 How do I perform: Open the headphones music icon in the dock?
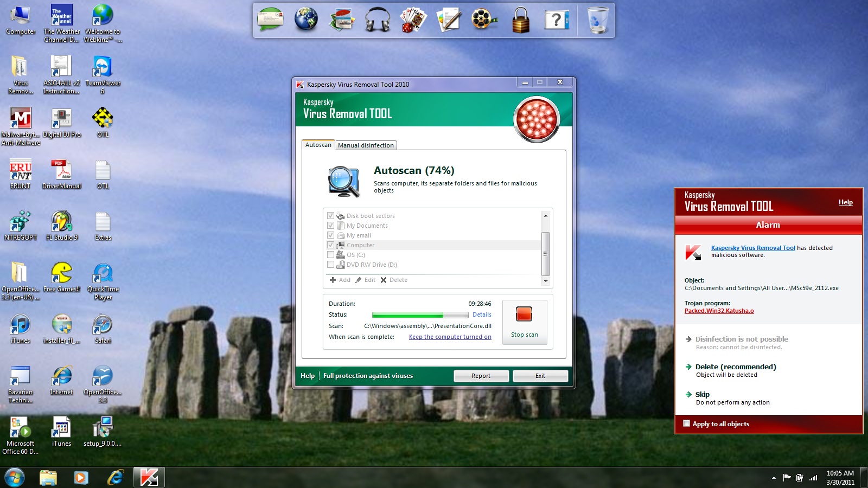click(x=378, y=20)
